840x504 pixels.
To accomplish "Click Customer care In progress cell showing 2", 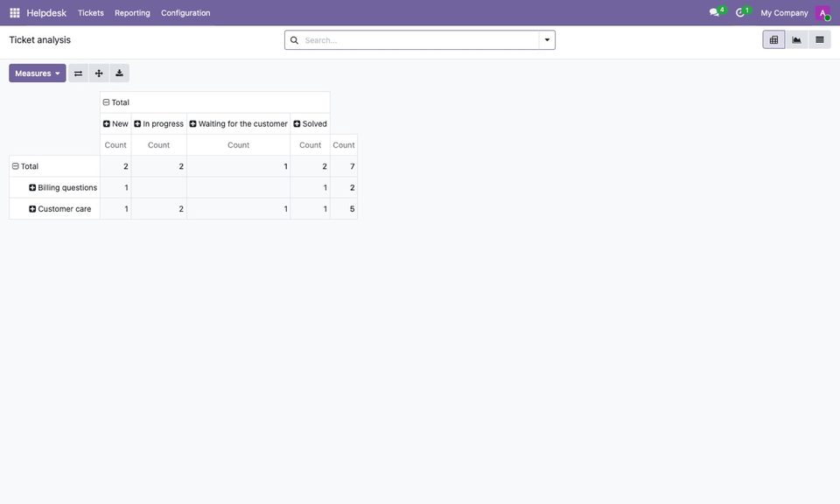I will (159, 209).
